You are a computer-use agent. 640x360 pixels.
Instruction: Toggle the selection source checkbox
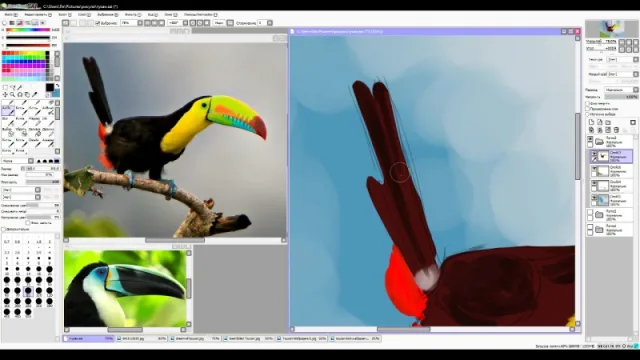point(588,114)
